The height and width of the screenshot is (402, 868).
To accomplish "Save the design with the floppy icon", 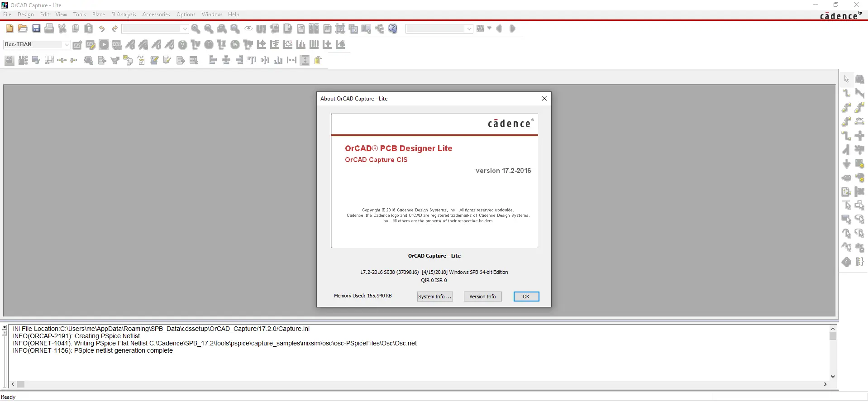I will pyautogui.click(x=36, y=29).
